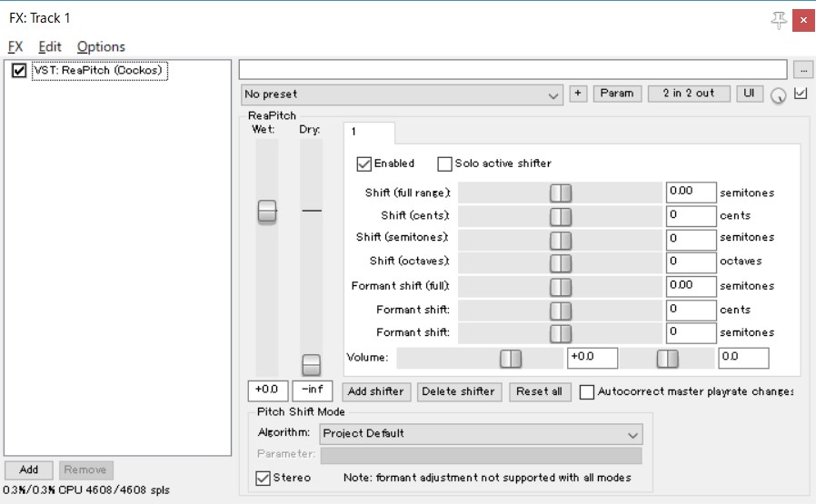Click the FX comment text field
The image size is (816, 504).
click(513, 69)
